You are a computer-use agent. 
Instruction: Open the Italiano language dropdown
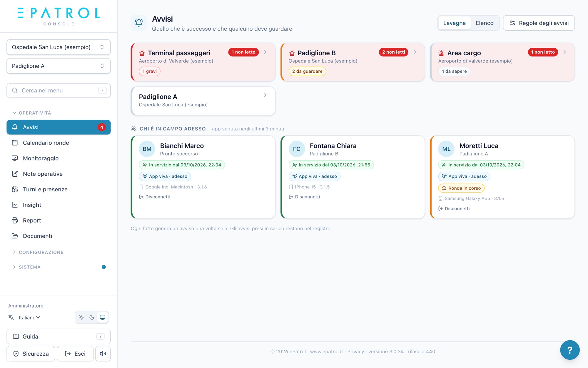point(29,317)
